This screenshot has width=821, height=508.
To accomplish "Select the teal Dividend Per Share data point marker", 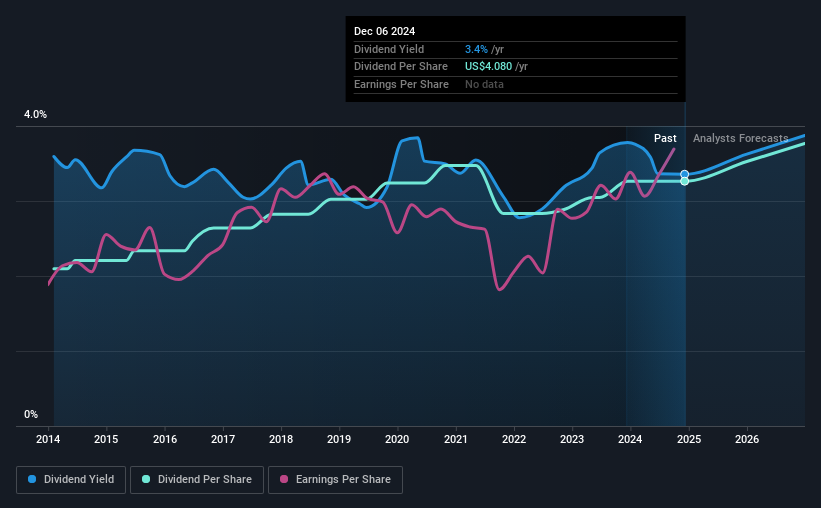I will coord(684,181).
